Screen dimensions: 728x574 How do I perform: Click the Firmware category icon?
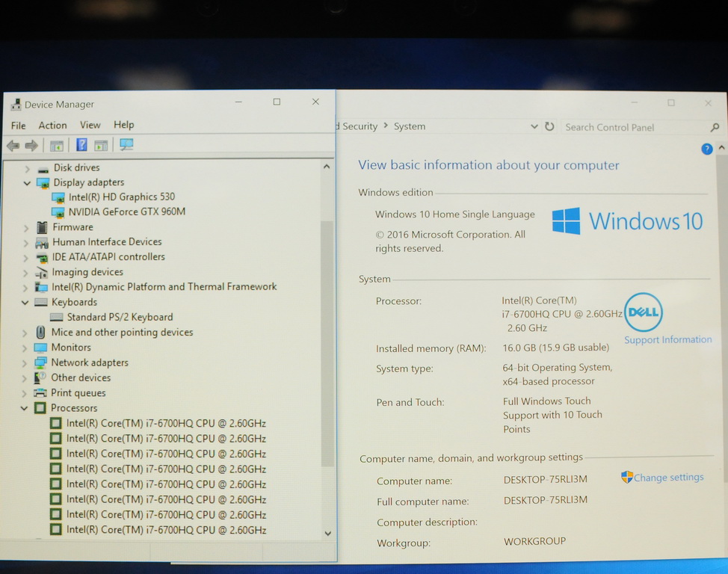pos(43,227)
